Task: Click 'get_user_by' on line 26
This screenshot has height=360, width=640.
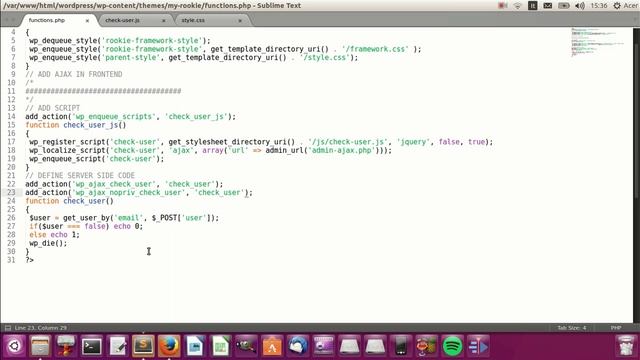Action: [x=86, y=218]
